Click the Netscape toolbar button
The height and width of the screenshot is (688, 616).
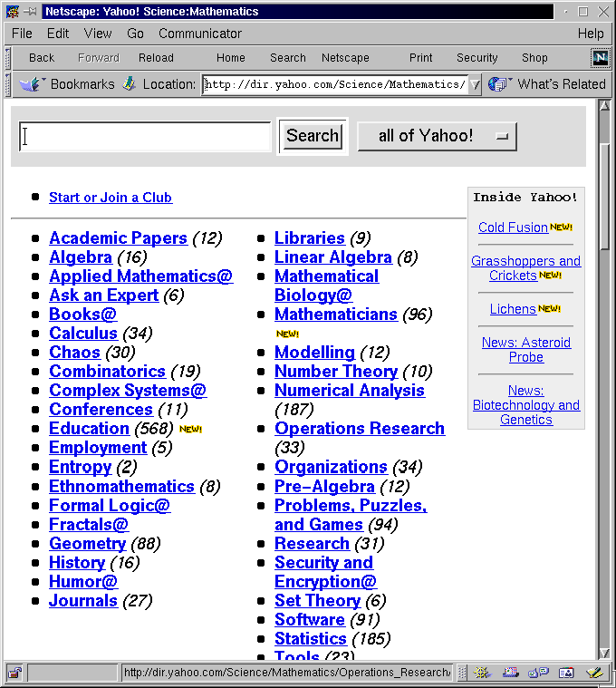[345, 58]
